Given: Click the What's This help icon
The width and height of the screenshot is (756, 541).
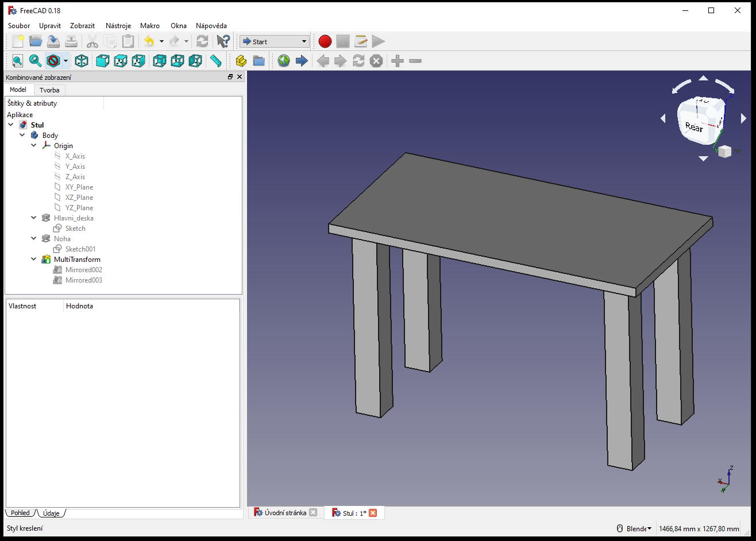Looking at the screenshot, I should coord(223,41).
